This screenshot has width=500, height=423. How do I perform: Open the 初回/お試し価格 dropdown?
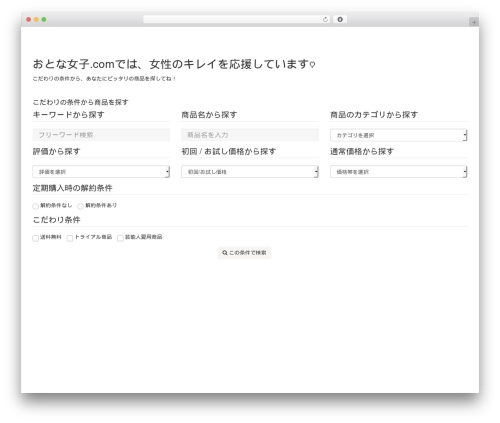[250, 172]
